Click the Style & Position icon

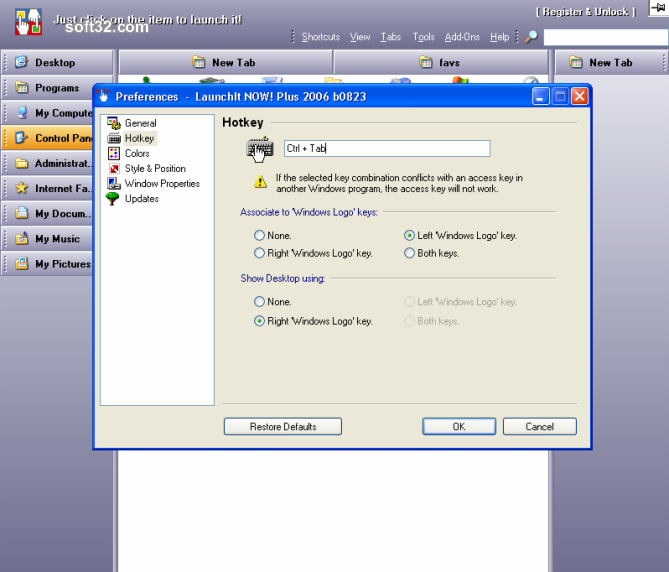[113, 168]
